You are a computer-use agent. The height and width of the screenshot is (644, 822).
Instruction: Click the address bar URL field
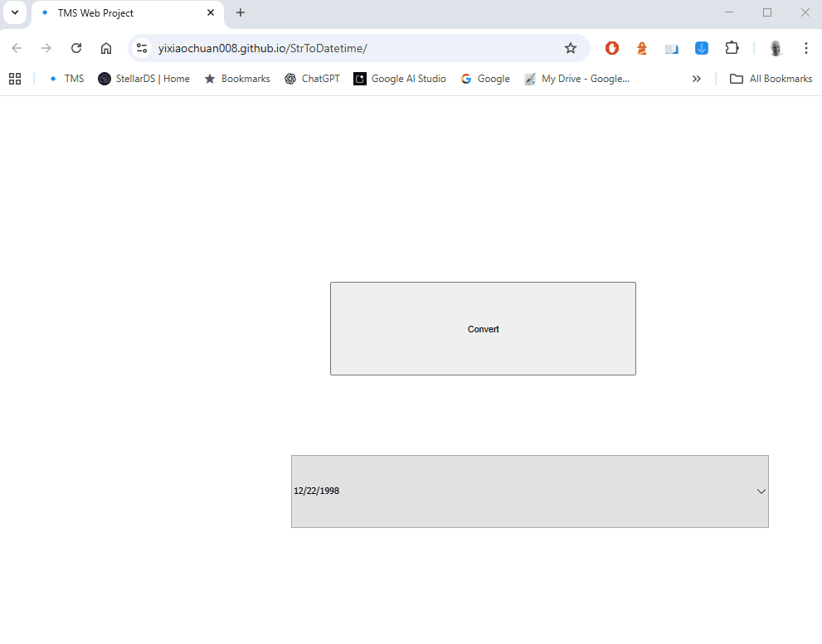coord(348,48)
